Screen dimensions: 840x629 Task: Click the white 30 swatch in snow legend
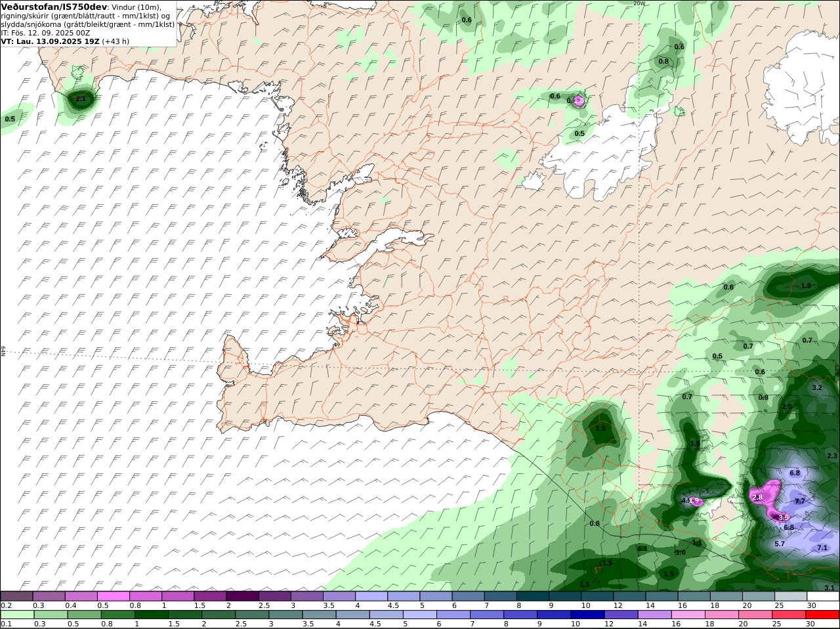(823, 596)
